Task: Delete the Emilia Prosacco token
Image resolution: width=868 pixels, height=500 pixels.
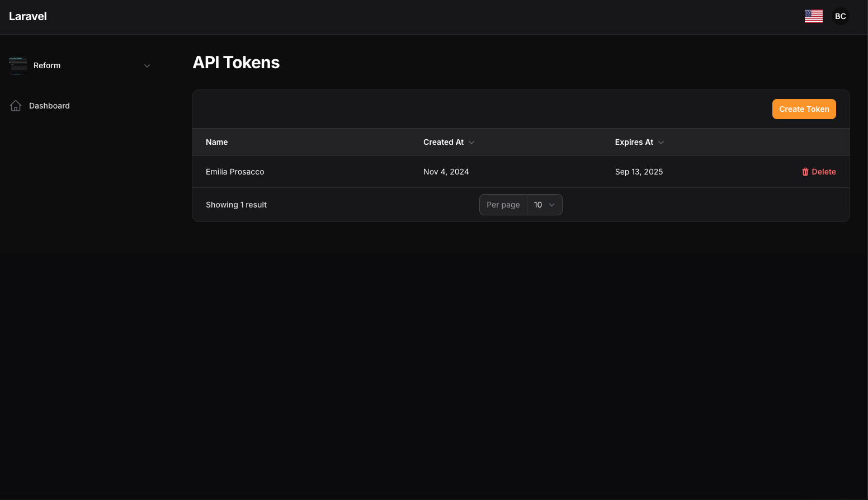Action: pyautogui.click(x=819, y=172)
